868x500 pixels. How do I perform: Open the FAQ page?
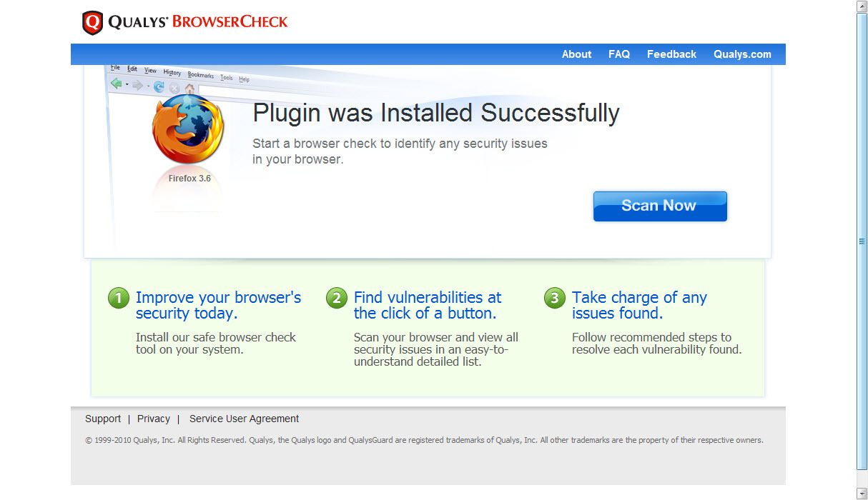(619, 54)
